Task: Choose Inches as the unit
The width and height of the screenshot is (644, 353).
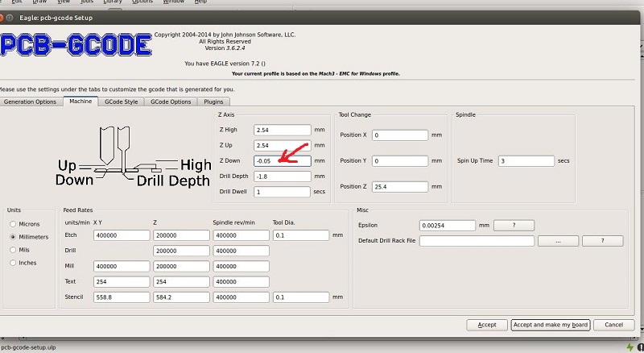Action: tap(13, 263)
